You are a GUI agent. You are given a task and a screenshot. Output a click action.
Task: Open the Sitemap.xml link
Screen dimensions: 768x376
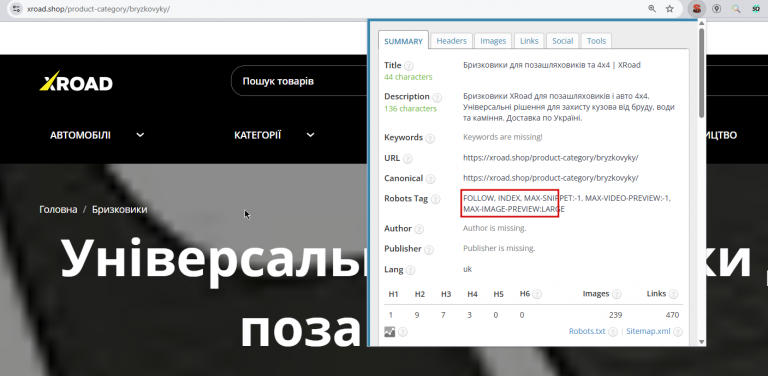pos(648,331)
